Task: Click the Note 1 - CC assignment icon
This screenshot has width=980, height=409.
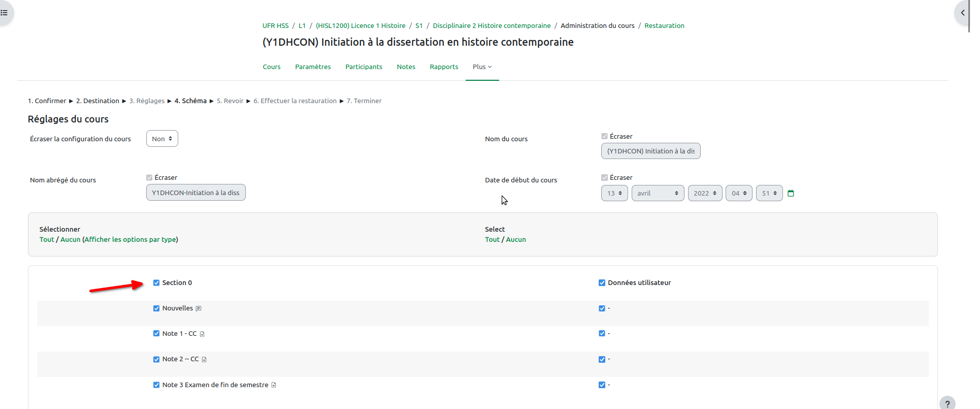Action: click(202, 334)
